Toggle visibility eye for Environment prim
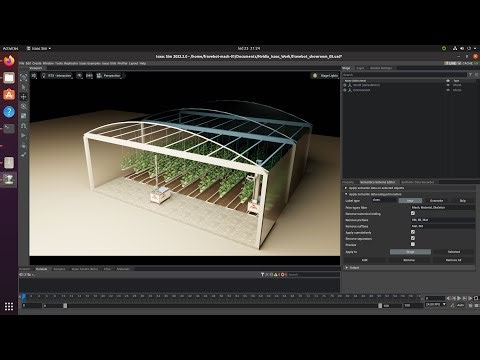The height and width of the screenshot is (360, 480). tap(448, 90)
